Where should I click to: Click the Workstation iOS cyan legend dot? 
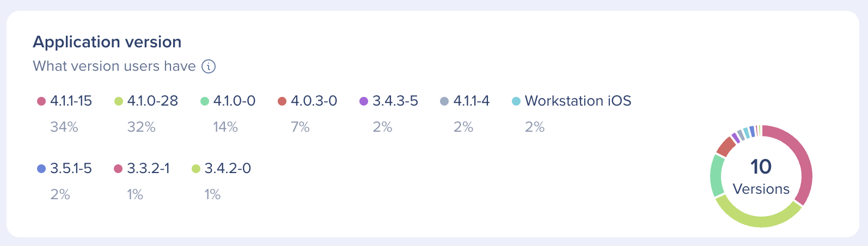516,101
